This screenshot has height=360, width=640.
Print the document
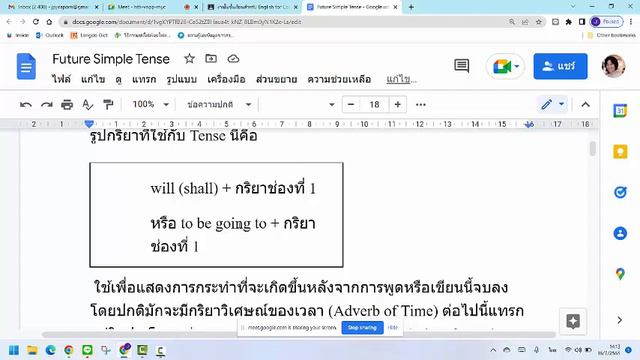[67, 105]
